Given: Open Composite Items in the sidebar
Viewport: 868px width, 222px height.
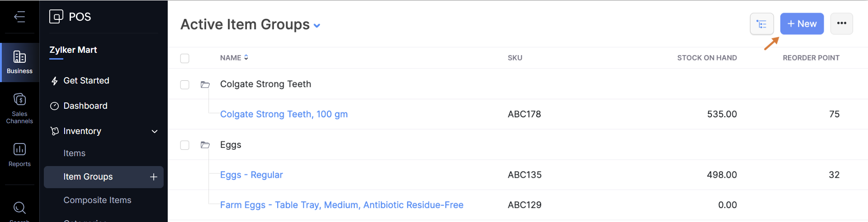Looking at the screenshot, I should point(97,200).
